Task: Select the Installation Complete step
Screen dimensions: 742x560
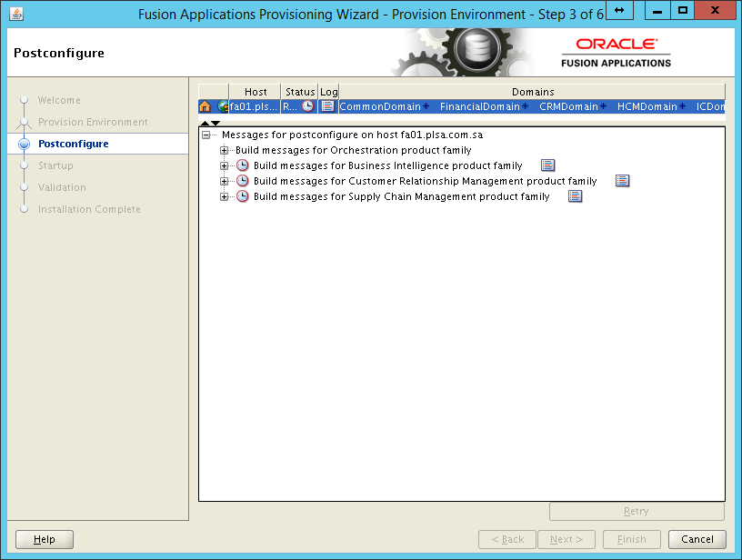Action: click(x=89, y=209)
